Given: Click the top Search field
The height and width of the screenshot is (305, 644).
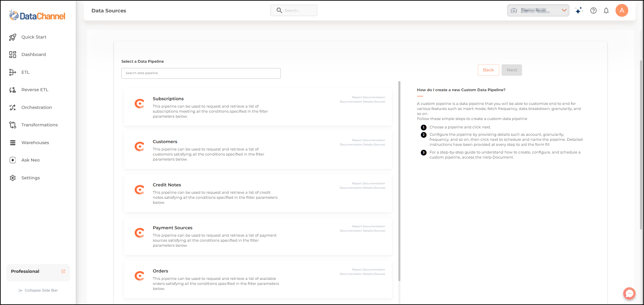Looking at the screenshot, I should [x=294, y=10].
